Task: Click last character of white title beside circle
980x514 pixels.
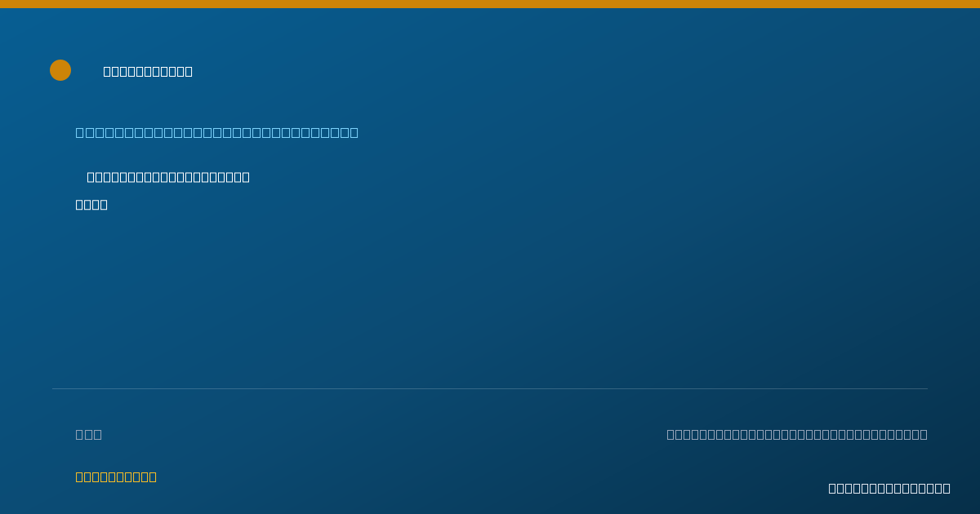Action: tap(189, 71)
